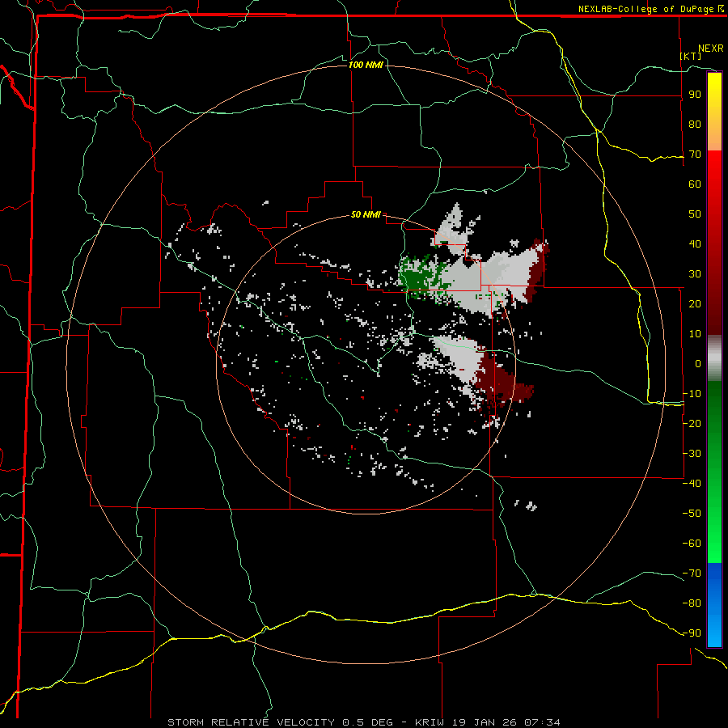This screenshot has height=728, width=728.
Task: Click the 10 value on the velocity scale
Action: tap(695, 334)
